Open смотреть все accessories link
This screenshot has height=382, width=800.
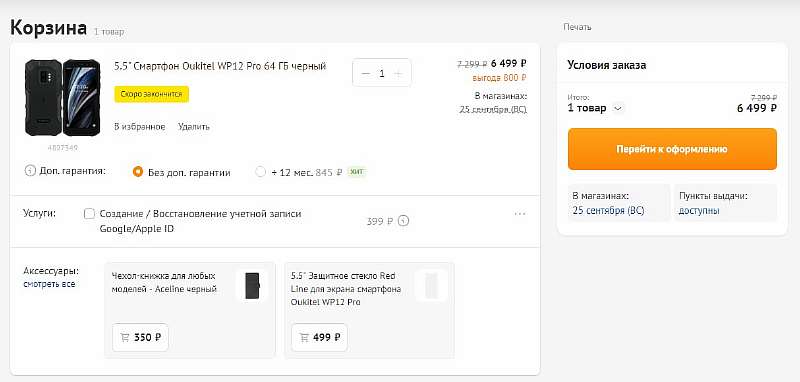tap(49, 284)
